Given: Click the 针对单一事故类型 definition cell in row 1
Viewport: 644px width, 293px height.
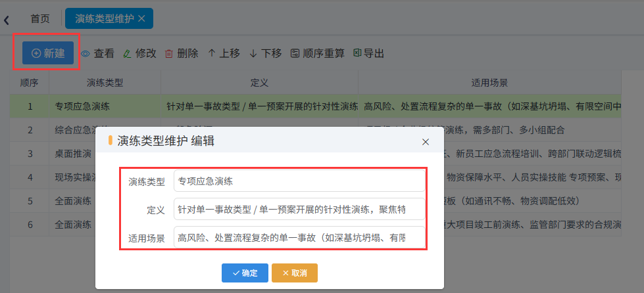Looking at the screenshot, I should pos(259,106).
